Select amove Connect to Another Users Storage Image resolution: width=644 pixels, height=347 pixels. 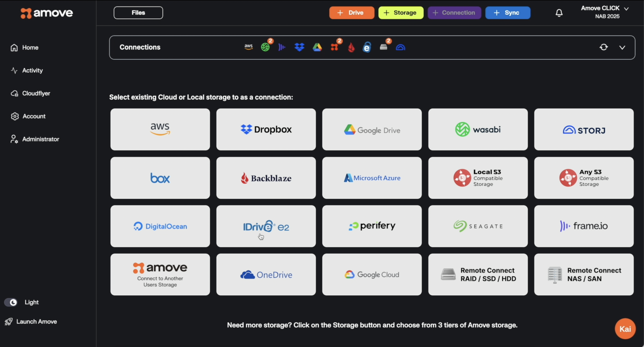[x=160, y=275]
